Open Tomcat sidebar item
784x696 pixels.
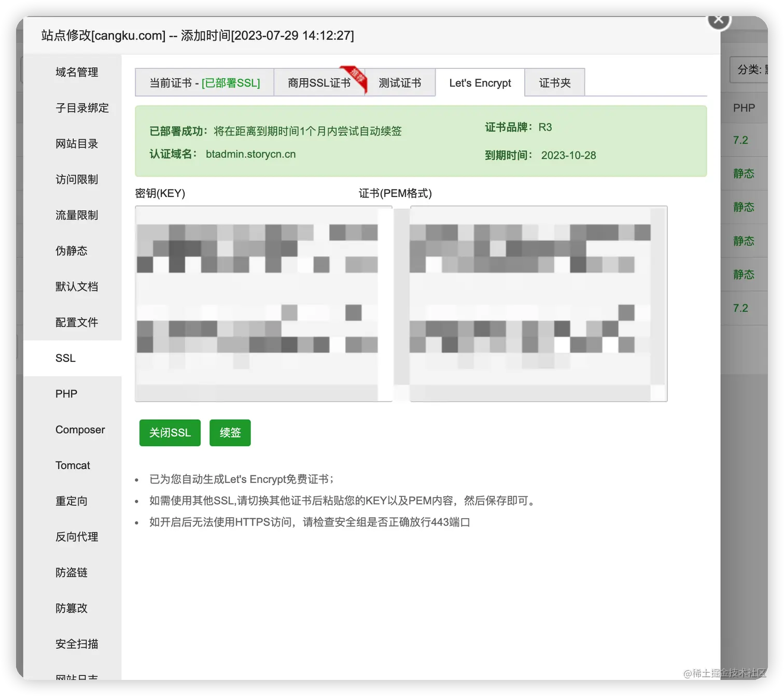click(73, 465)
